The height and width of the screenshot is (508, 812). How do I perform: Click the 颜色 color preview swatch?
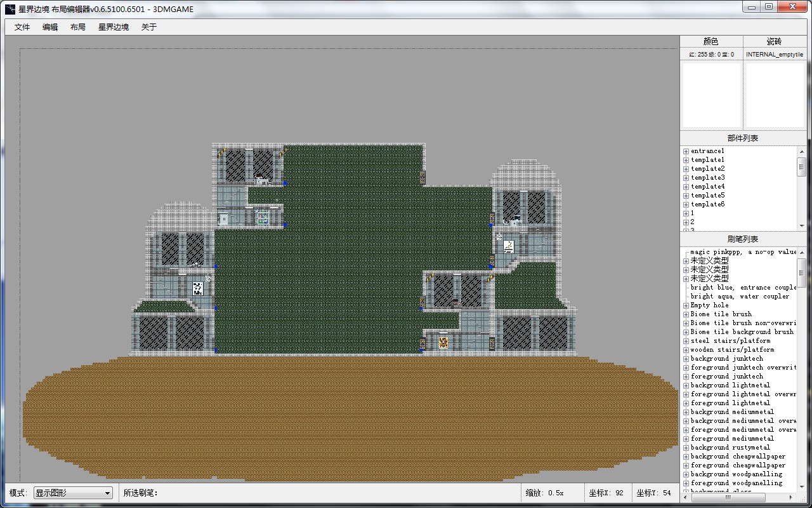click(x=710, y=95)
